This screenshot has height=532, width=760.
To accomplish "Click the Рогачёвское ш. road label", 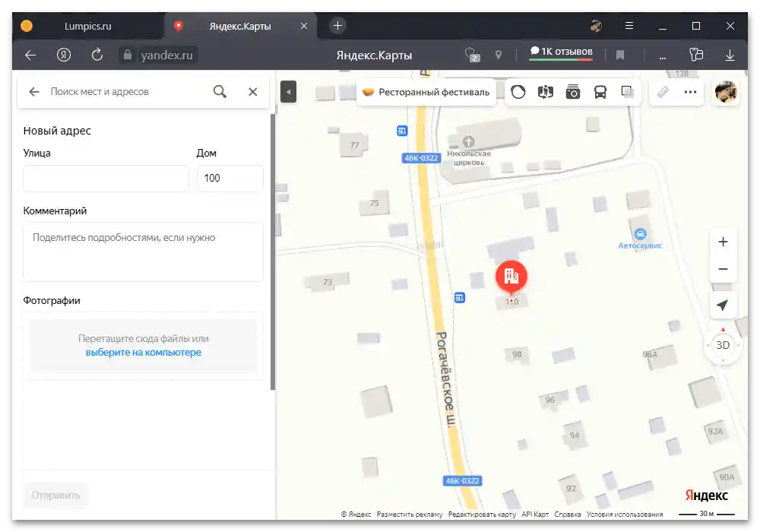I will (x=446, y=379).
